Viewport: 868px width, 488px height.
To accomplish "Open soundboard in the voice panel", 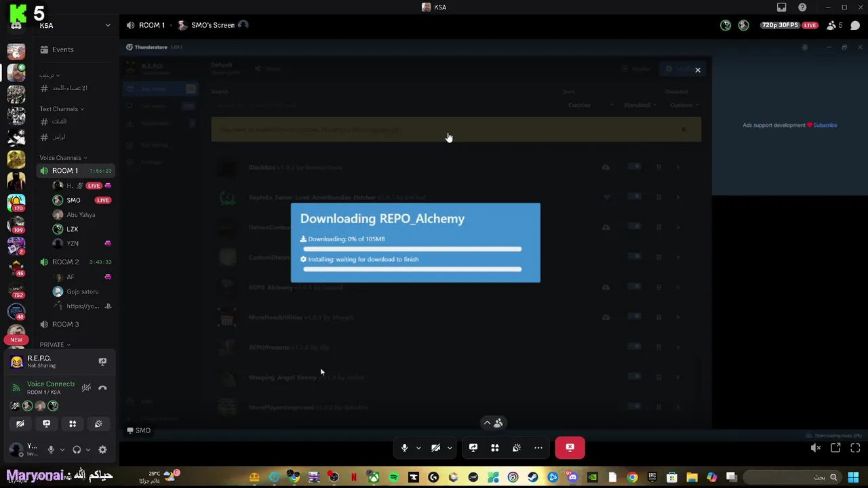I will pos(98,424).
